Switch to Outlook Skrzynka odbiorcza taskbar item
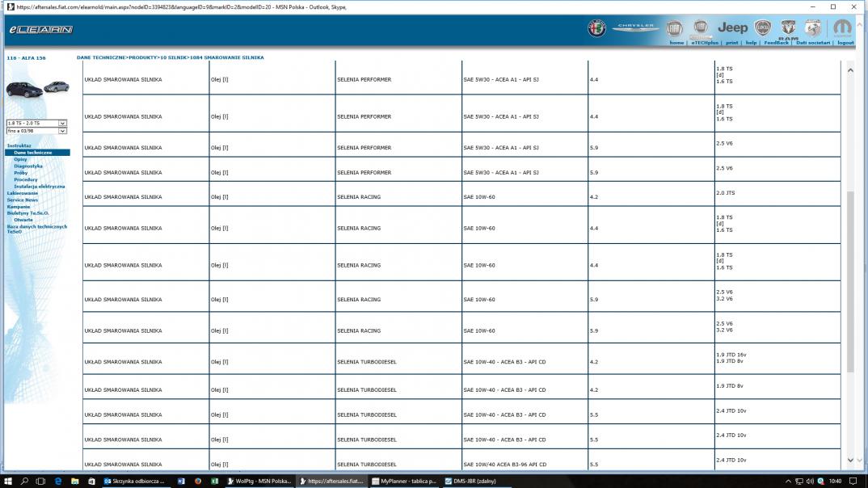Viewport: 868px width, 488px height. (x=134, y=482)
